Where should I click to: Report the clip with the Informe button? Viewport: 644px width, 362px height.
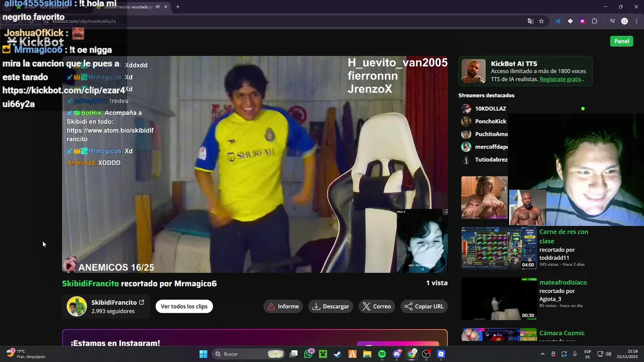[x=283, y=306]
